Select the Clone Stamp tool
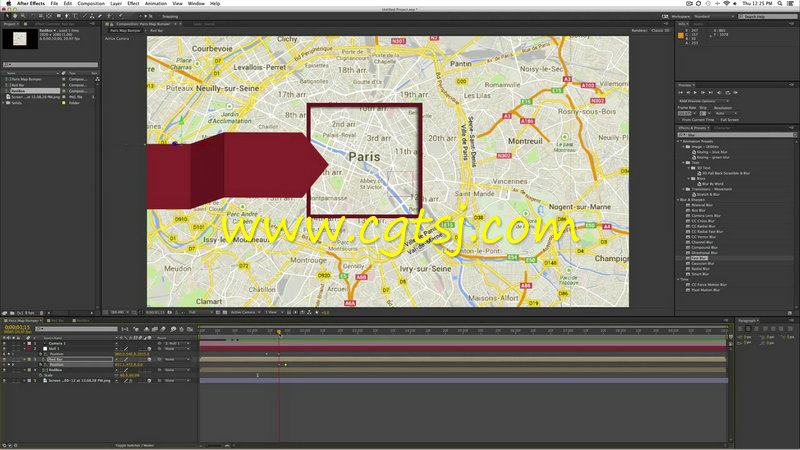This screenshot has width=800, height=450. [x=92, y=16]
